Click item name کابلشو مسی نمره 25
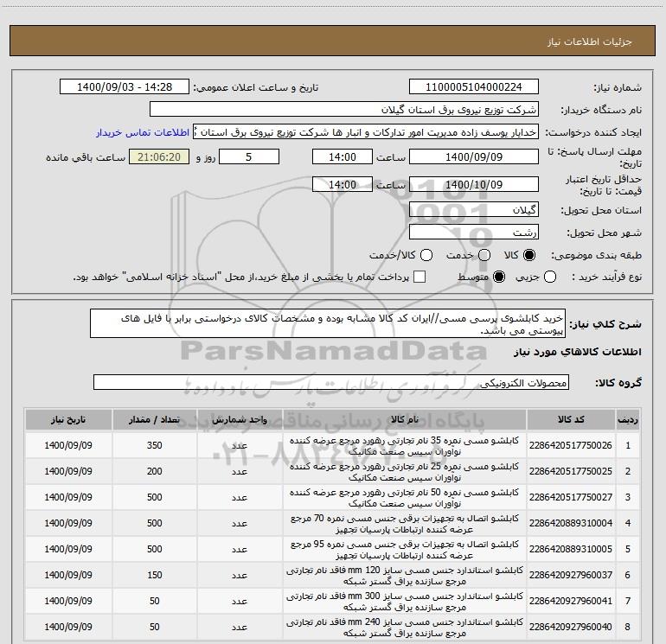666x644 pixels. (x=405, y=472)
